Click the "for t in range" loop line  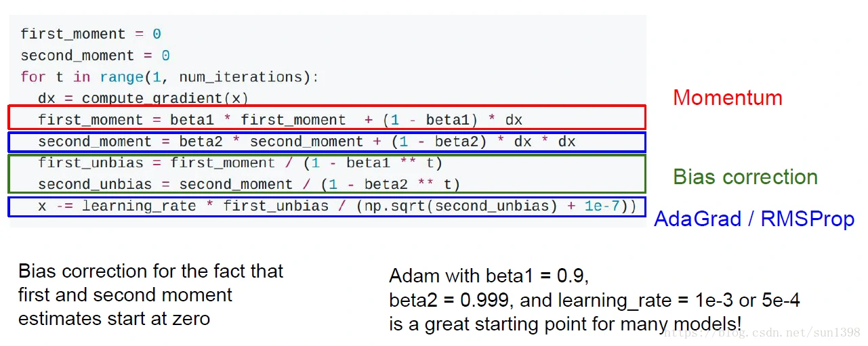(169, 77)
